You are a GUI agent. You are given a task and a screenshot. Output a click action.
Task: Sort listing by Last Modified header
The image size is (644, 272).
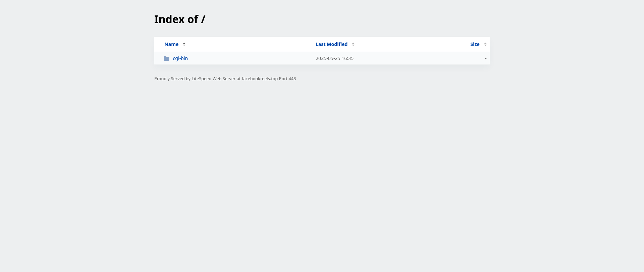pyautogui.click(x=331, y=44)
